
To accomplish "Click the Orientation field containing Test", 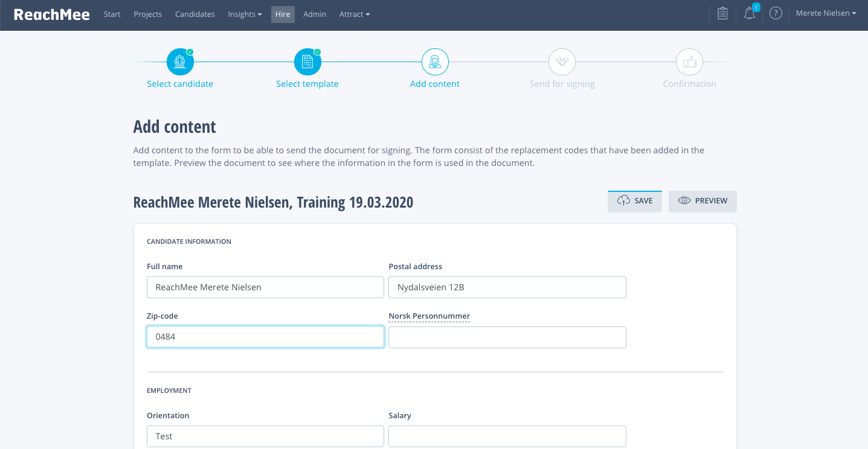I will coord(265,436).
